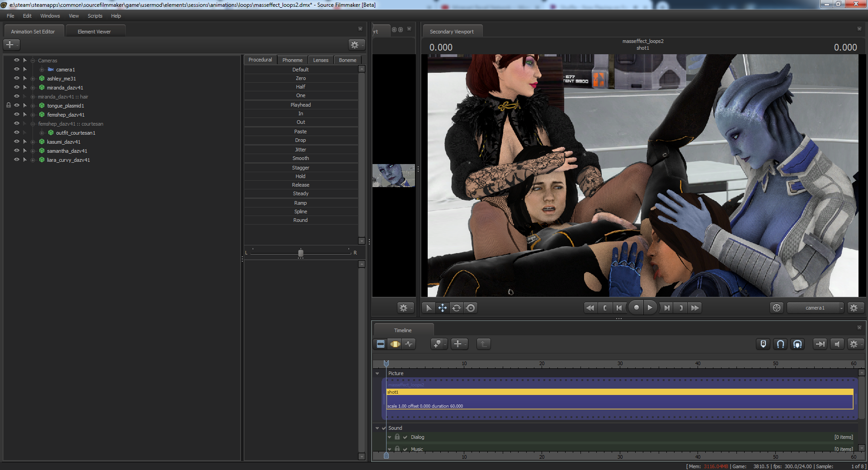Switch to the Element Viewer tab
The height and width of the screenshot is (470, 868).
[94, 32]
